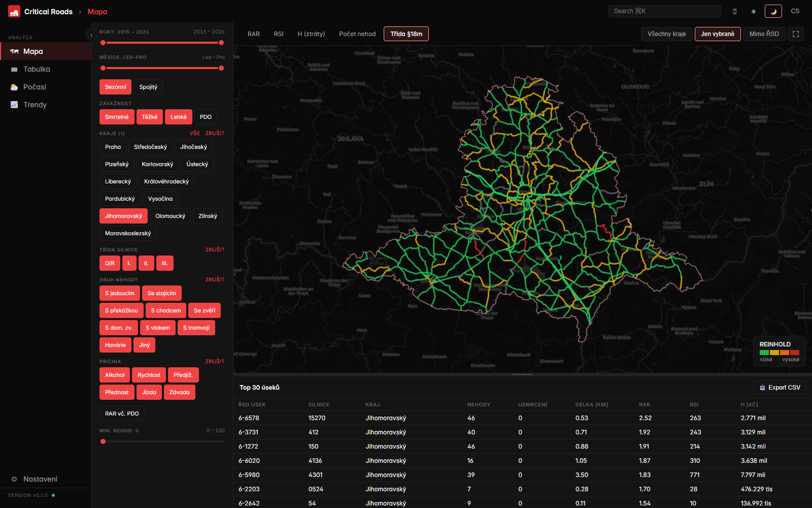Export the table as CSV
812x508 pixels.
(780, 388)
